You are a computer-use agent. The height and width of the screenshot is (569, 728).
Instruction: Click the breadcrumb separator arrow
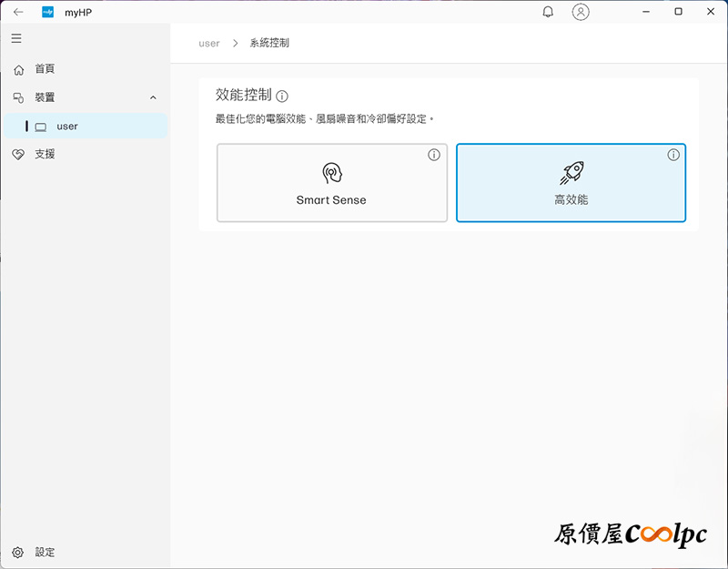236,43
